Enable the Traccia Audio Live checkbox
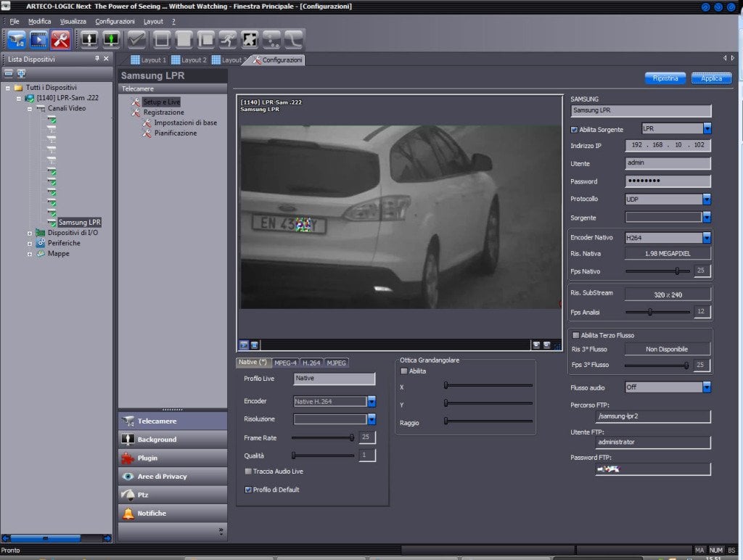Viewport: 743px width, 560px height. point(248,472)
